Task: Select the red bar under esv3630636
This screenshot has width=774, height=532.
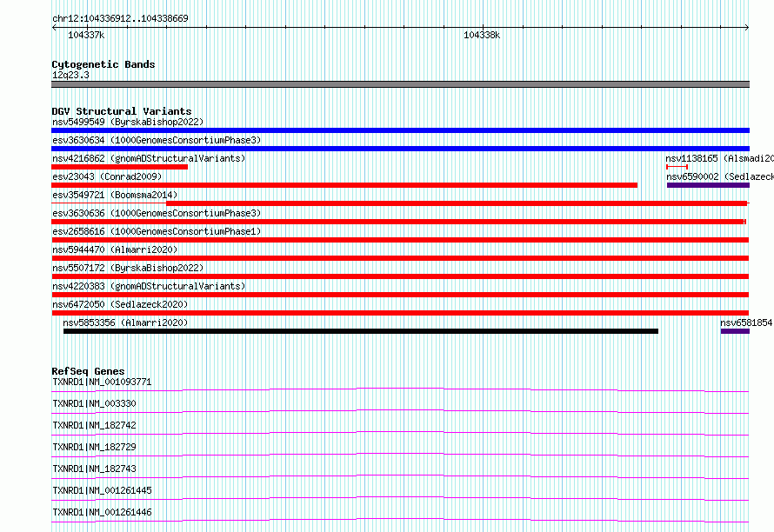Action: point(398,222)
